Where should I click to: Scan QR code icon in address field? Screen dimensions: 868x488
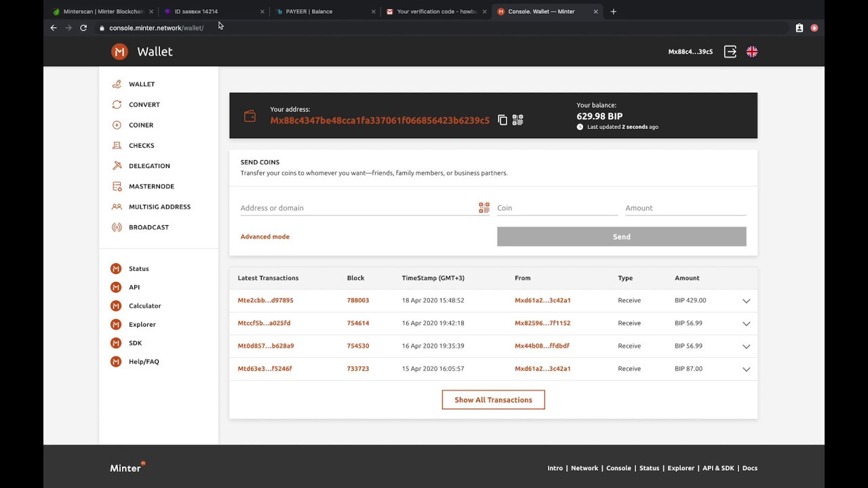tap(484, 208)
